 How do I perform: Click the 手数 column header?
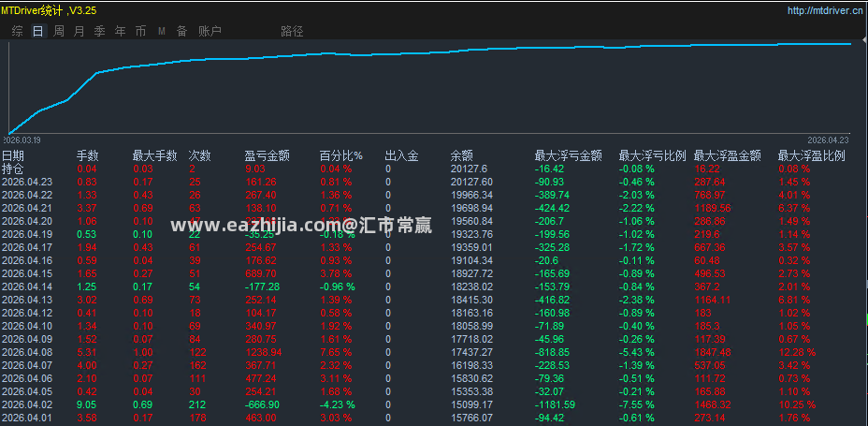(88, 156)
